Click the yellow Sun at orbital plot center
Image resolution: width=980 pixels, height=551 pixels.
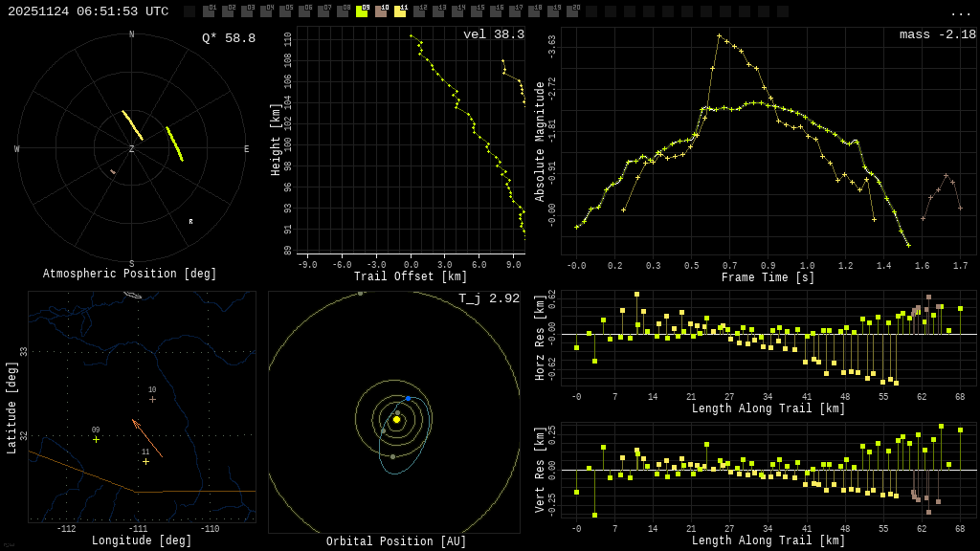click(396, 419)
